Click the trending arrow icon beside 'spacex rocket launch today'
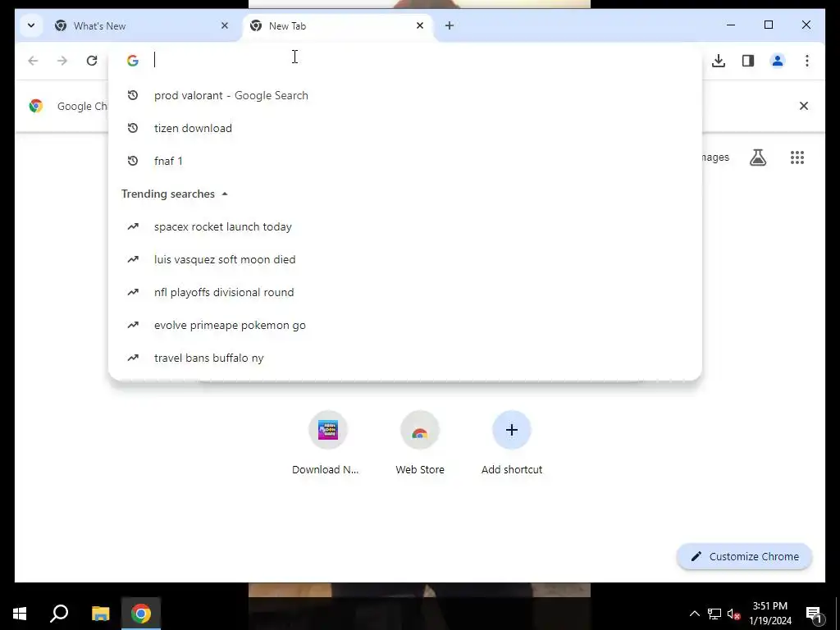The height and width of the screenshot is (630, 840). pos(133,226)
